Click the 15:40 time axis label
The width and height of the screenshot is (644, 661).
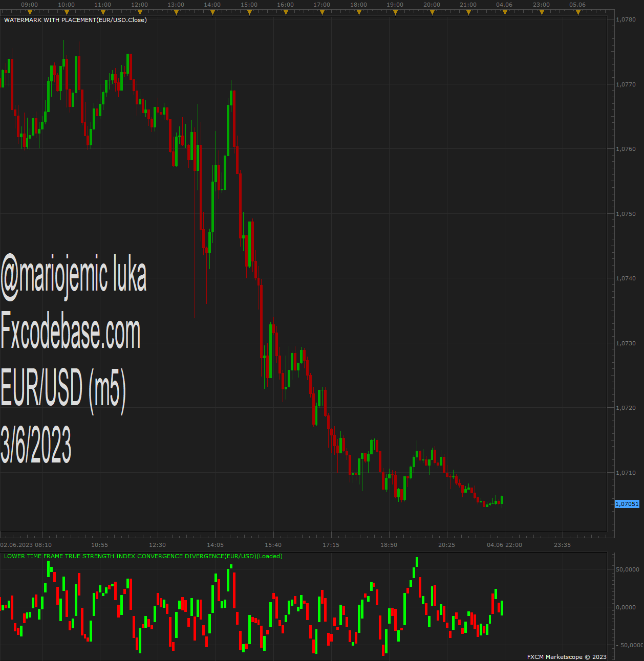click(273, 545)
